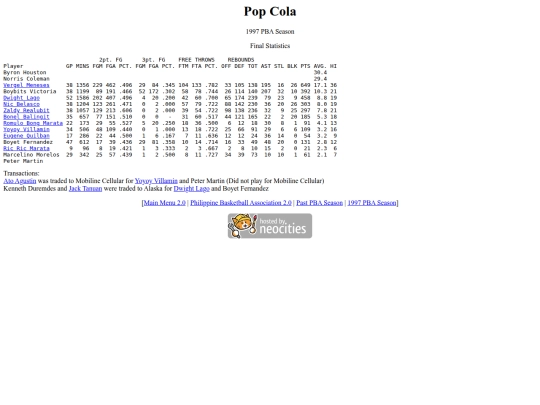Screen dimensions: 540x405
Task: Open Eugene Quilban player link
Action: [x=26, y=136]
